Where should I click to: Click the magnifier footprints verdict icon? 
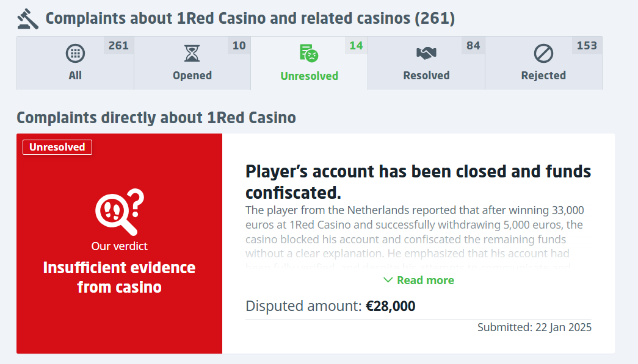(x=120, y=212)
